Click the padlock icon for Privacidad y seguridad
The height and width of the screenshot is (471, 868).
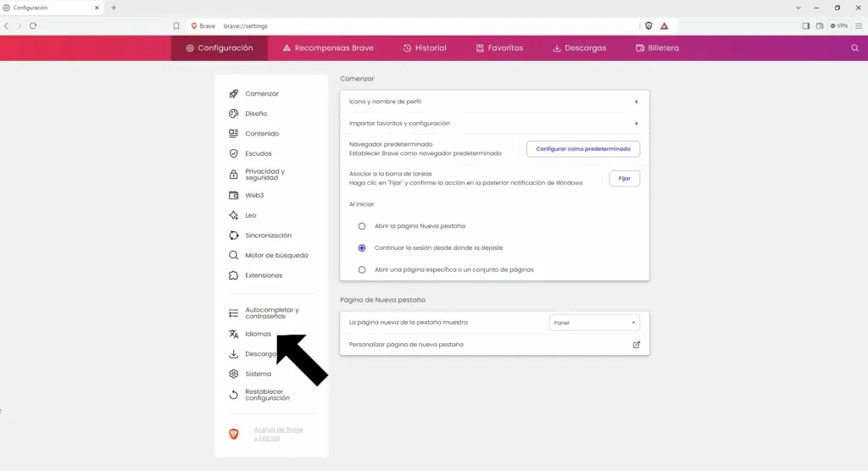point(234,175)
